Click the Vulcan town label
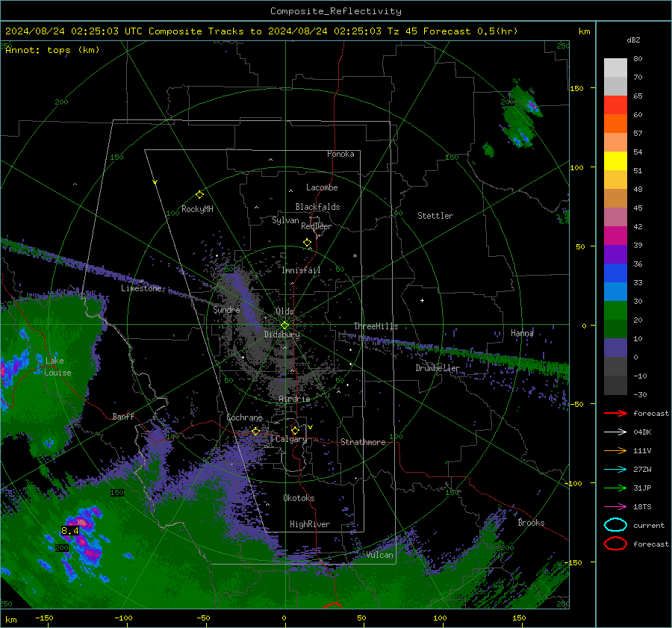Viewport: 672px width, 628px height. click(x=380, y=555)
